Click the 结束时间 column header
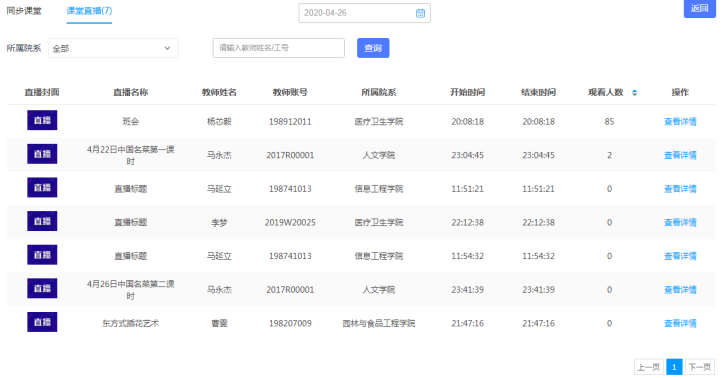Image resolution: width=723 pixels, height=378 pixels. tap(539, 92)
